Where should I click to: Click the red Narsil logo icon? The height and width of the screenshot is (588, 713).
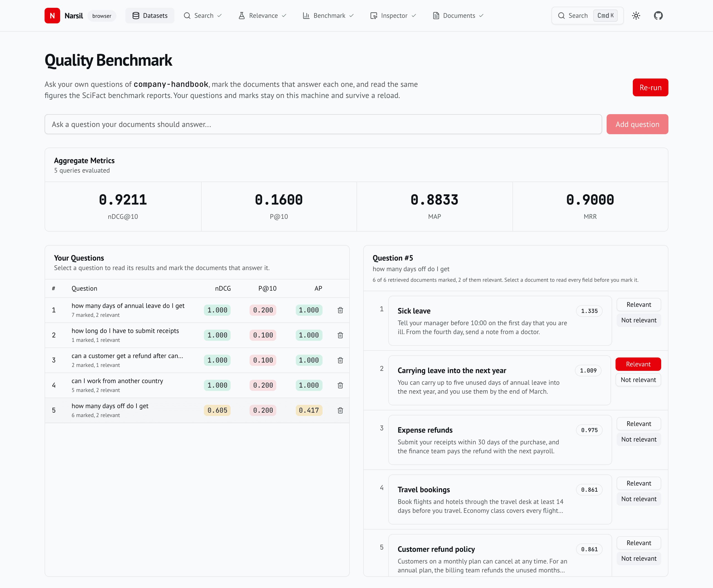pyautogui.click(x=52, y=16)
